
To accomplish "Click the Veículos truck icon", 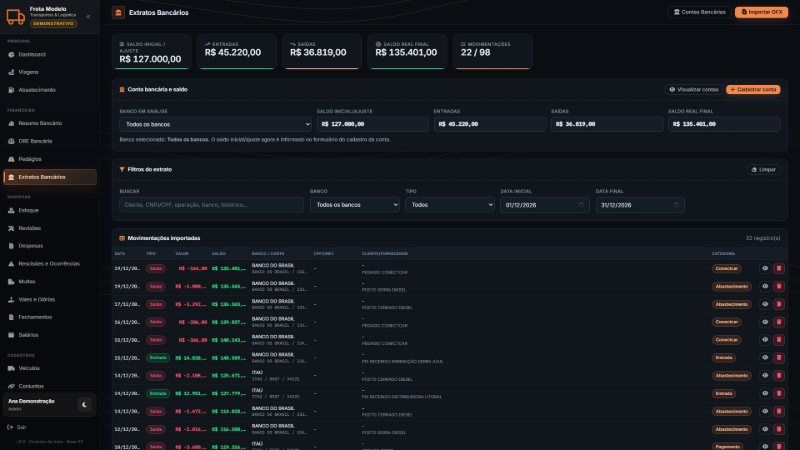I will (x=11, y=368).
